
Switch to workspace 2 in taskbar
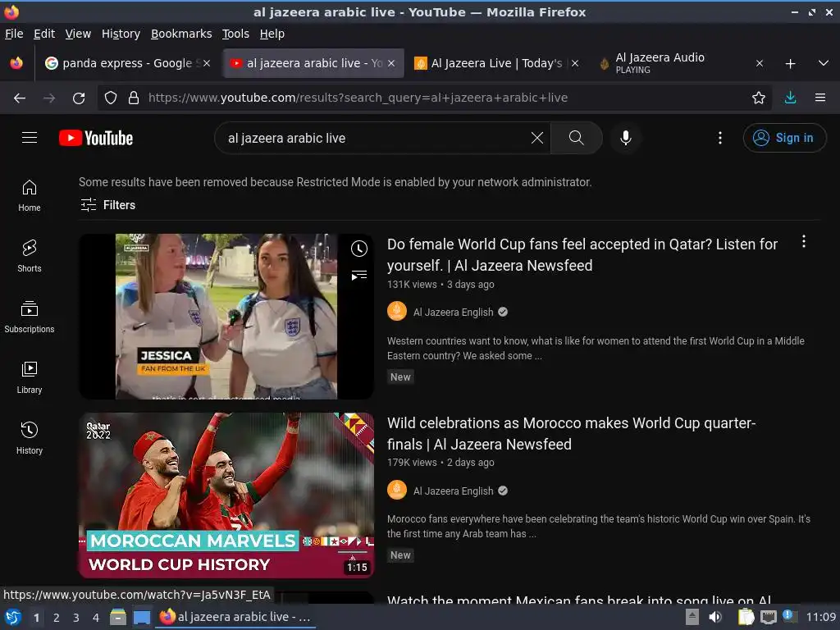click(x=56, y=618)
